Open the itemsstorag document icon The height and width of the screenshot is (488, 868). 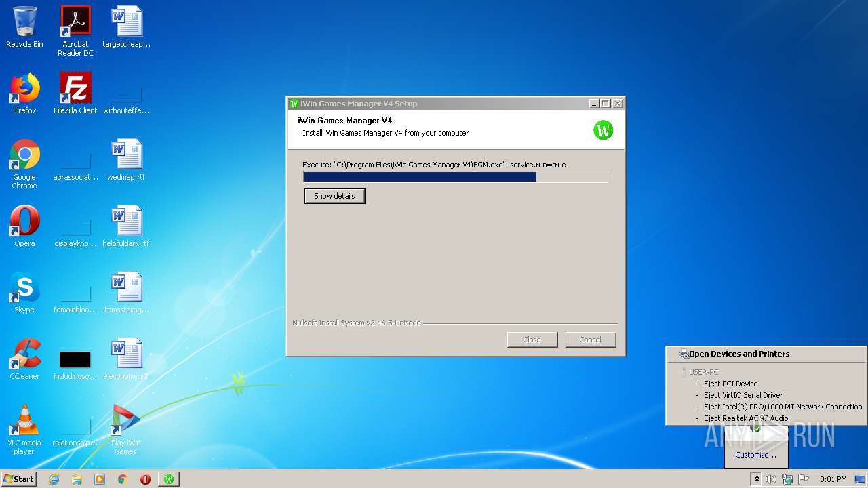coord(126,293)
